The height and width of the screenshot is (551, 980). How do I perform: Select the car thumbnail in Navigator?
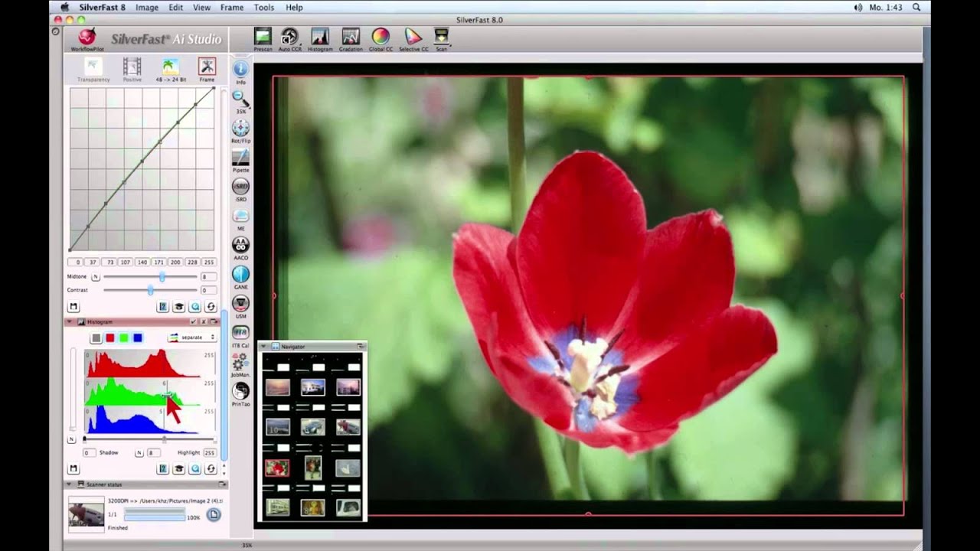(313, 426)
